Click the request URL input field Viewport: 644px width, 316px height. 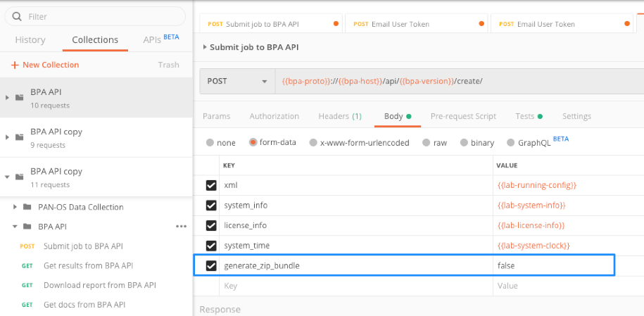[457, 81]
